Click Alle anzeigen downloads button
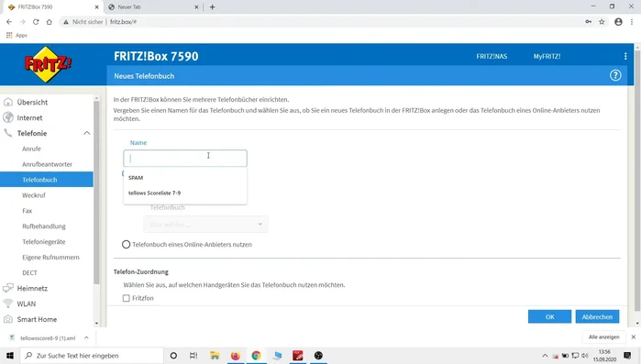Viewport: 641px width, 364px height. coord(603,337)
